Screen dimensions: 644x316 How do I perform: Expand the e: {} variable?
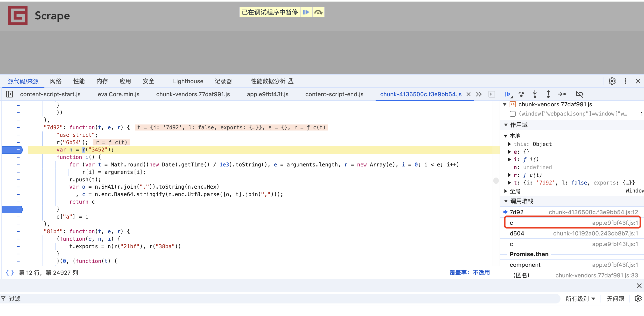pos(510,152)
